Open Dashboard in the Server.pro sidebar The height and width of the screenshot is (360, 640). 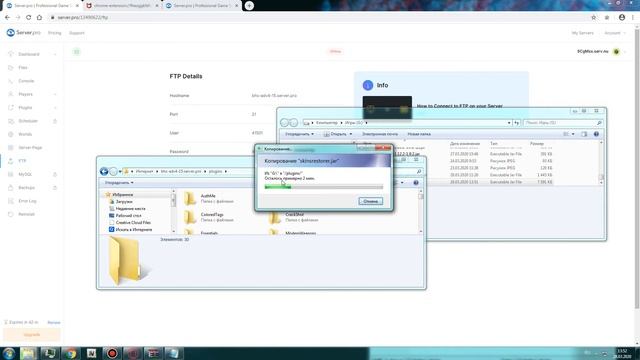tap(29, 54)
